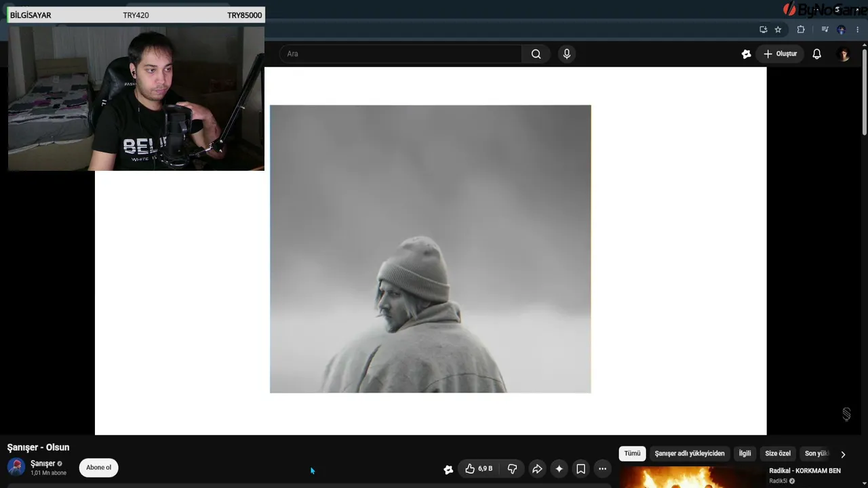The image size is (868, 488).
Task: Open the Chrome three-dot menu
Action: tap(858, 30)
